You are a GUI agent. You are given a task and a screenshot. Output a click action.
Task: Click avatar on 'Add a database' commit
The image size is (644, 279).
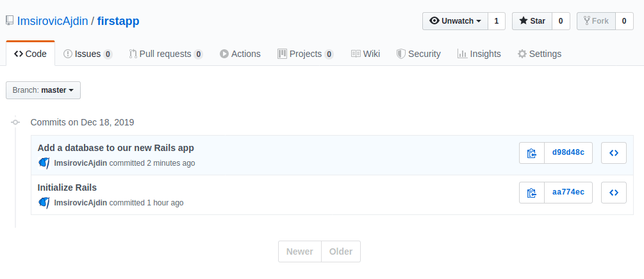44,163
